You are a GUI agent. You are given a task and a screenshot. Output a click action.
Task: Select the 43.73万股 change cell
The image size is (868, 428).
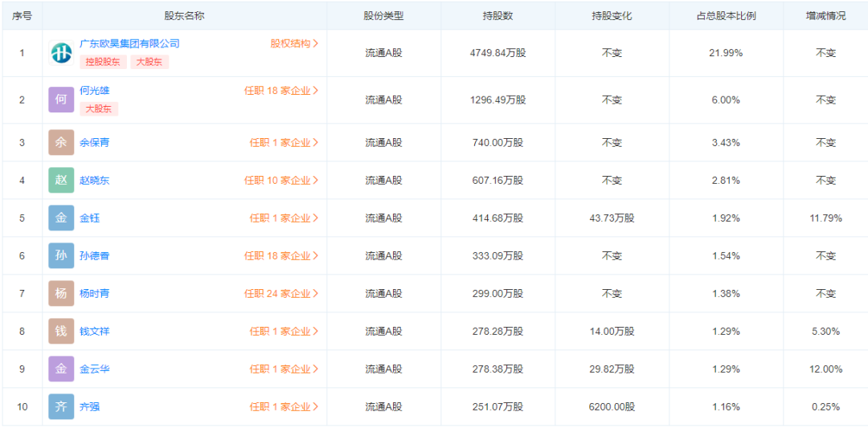point(612,218)
